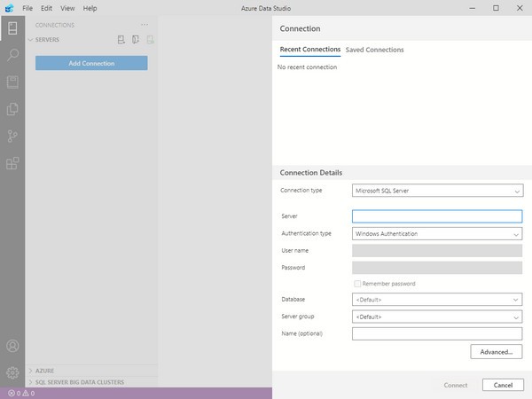Switch to the Saved Connections tab
Screen dimensions: 532x399
(374, 50)
